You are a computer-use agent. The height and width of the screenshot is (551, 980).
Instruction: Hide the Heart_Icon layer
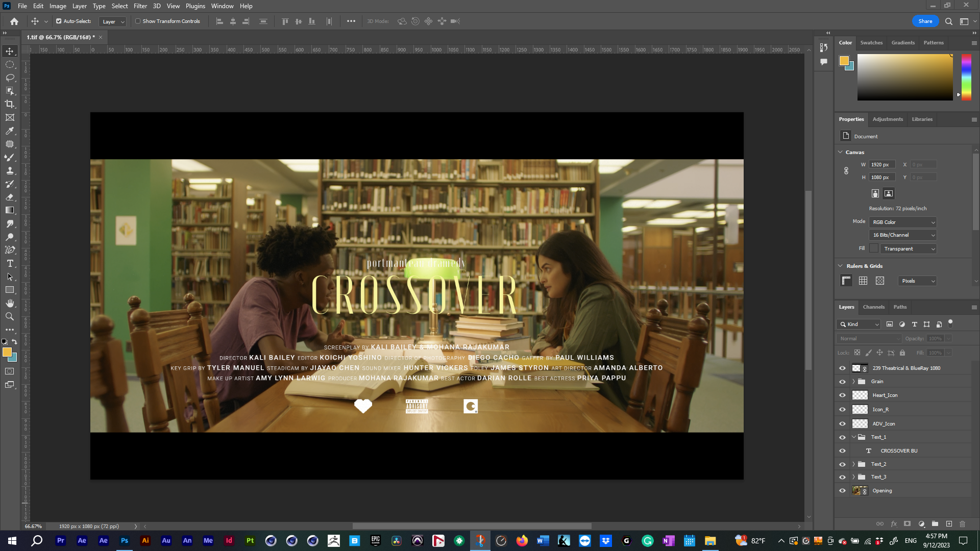(x=842, y=395)
